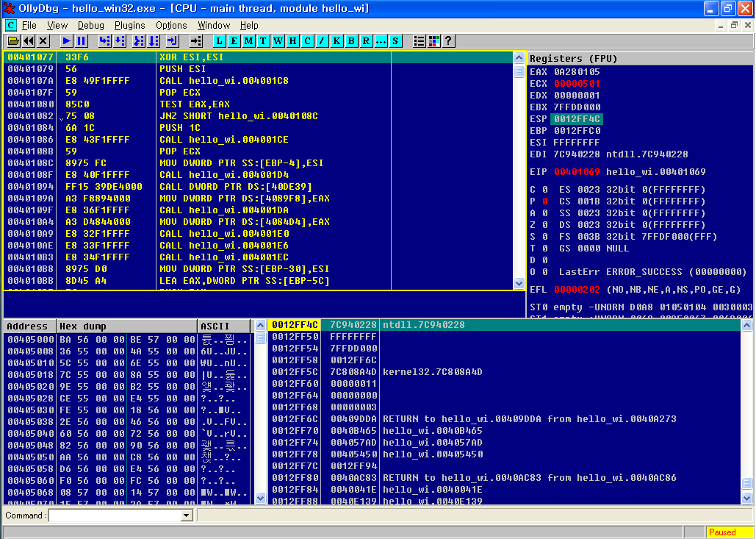Click the Open file folder icon

tap(12, 41)
